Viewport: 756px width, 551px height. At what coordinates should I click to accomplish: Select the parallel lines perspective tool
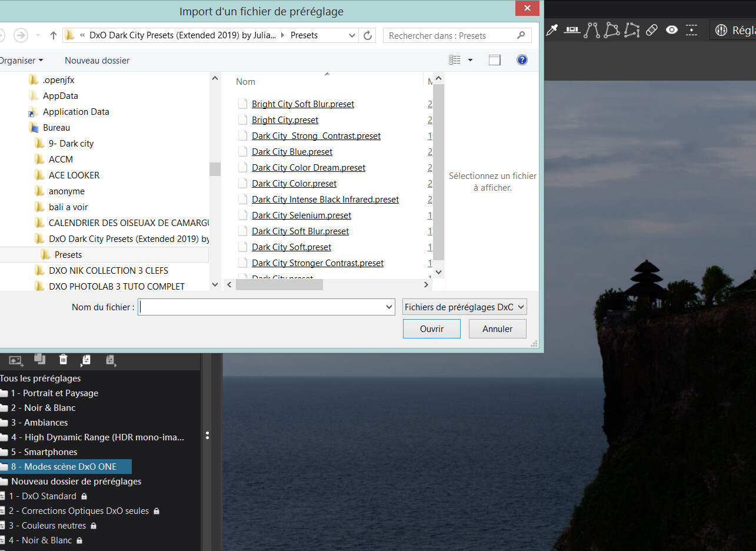[592, 30]
